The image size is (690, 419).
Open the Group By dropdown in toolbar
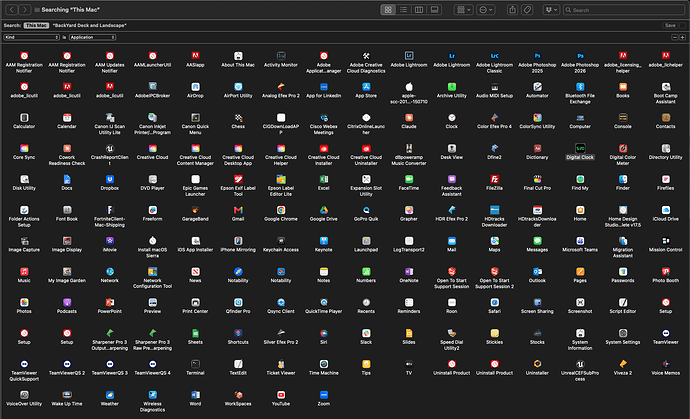pyautogui.click(x=464, y=10)
